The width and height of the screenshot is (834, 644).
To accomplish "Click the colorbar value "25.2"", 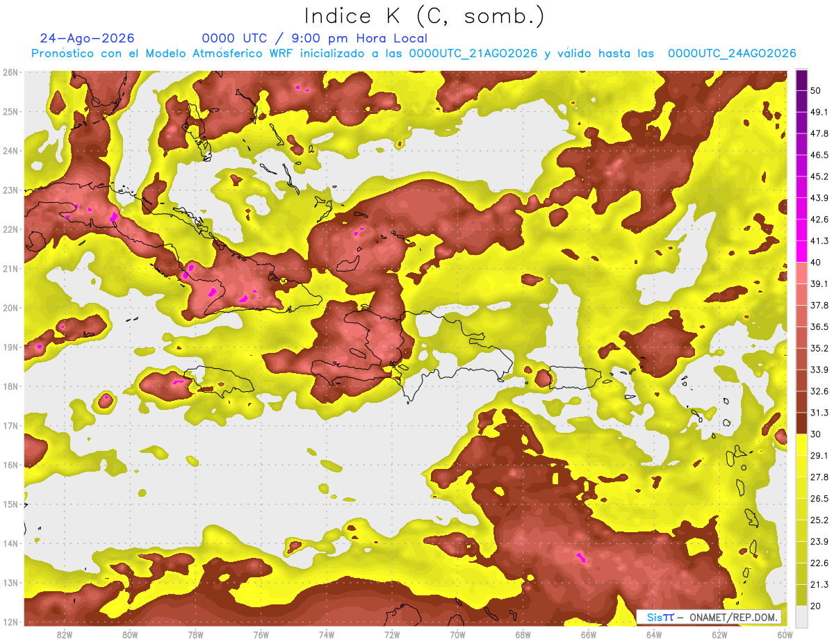I will pos(819,520).
